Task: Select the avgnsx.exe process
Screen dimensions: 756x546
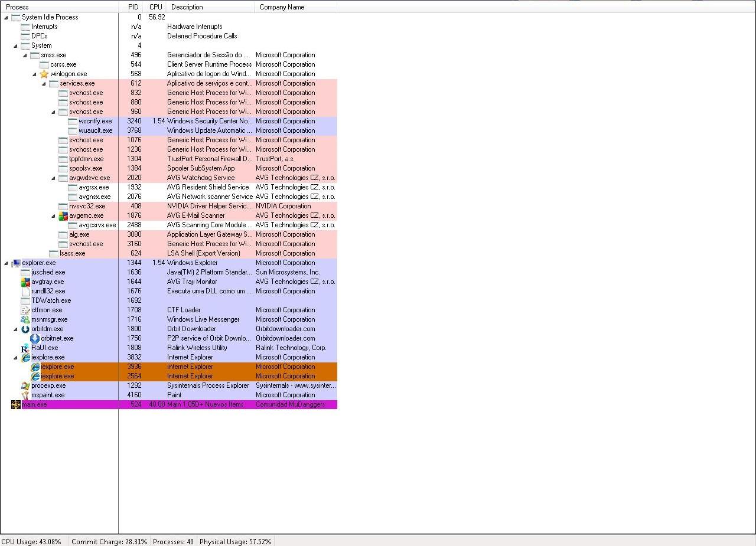Action: [168, 197]
